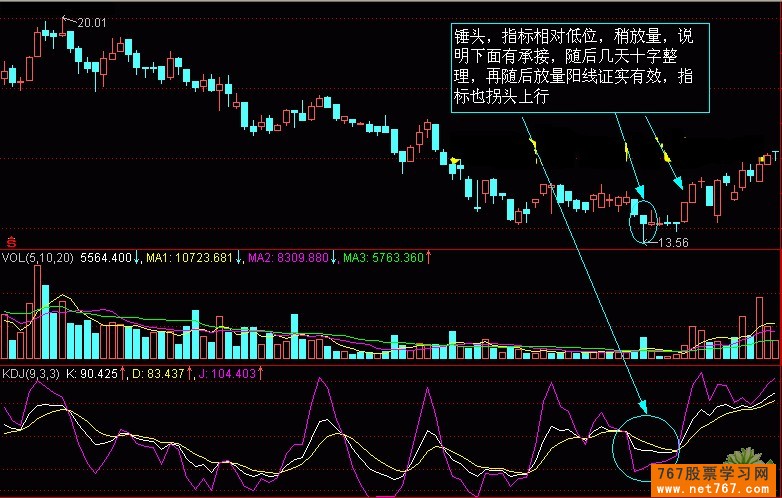Click the 13.56 low price label
The width and height of the screenshot is (782, 498).
point(673,241)
